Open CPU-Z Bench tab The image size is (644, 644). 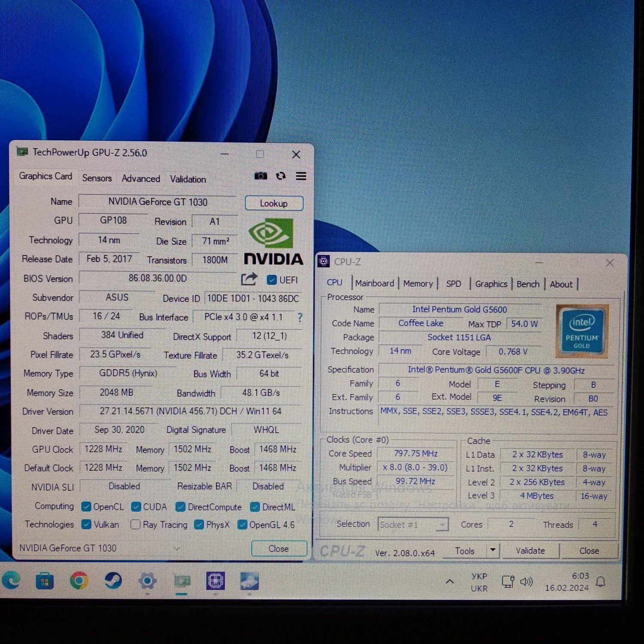(x=528, y=284)
